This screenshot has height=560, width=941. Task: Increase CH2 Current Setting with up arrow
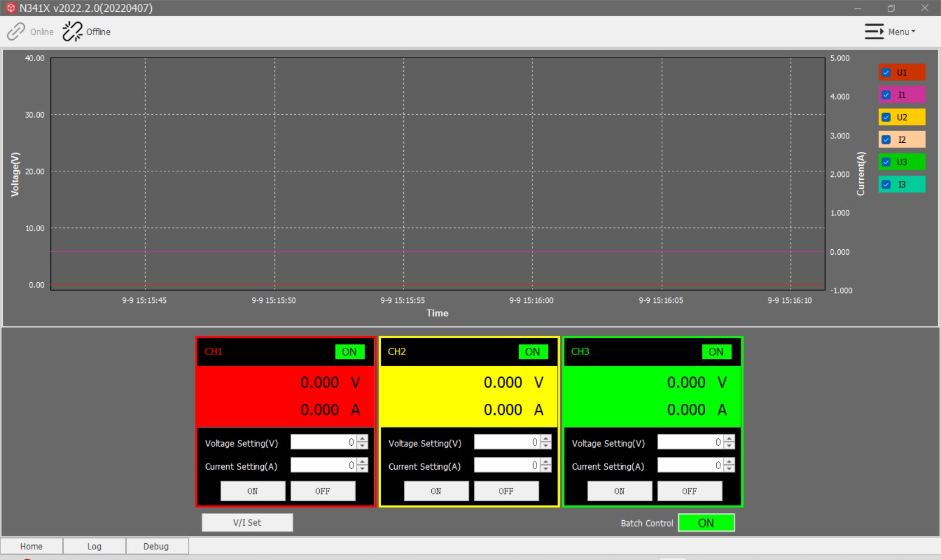point(546,462)
